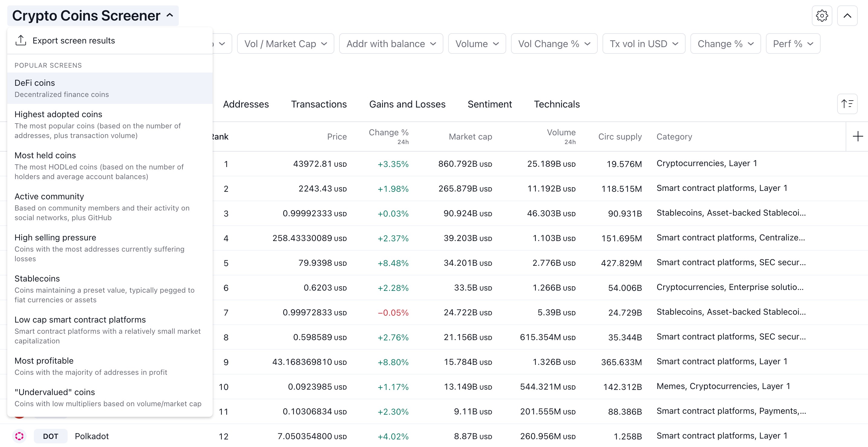The width and height of the screenshot is (868, 447).
Task: Open the screener settings gear icon
Action: [821, 16]
